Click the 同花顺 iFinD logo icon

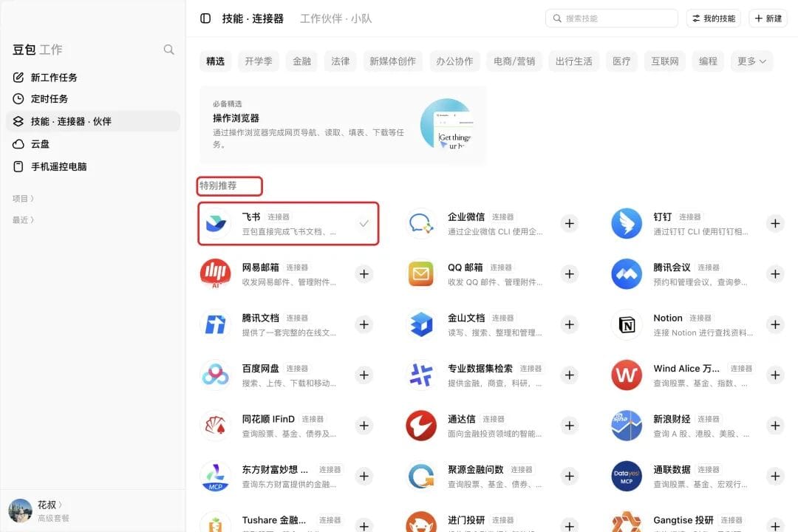215,425
